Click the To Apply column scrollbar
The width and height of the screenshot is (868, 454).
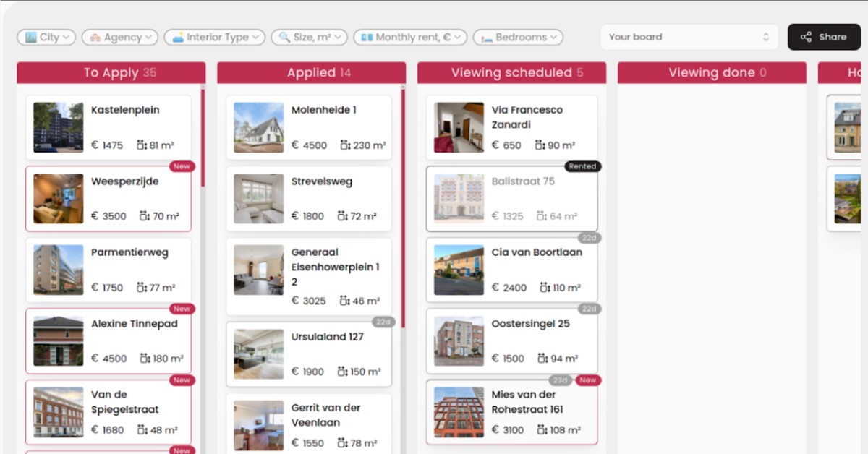pyautogui.click(x=203, y=137)
